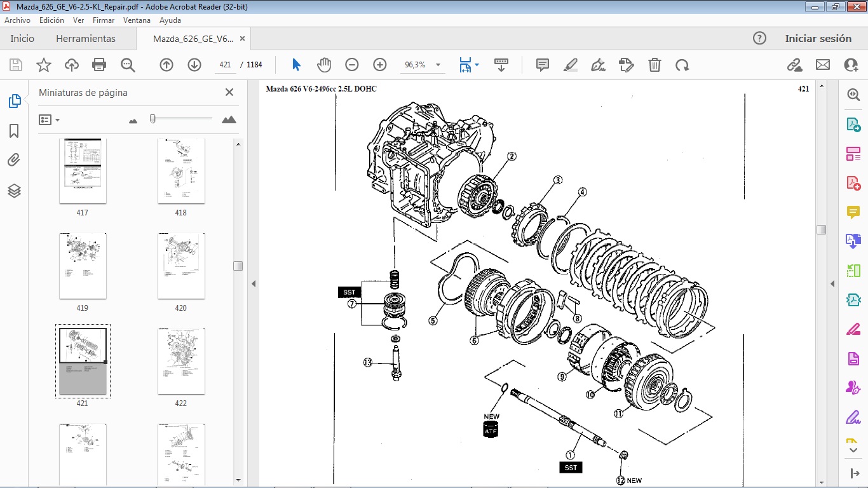Rotate the view clockwise

pyautogui.click(x=682, y=65)
